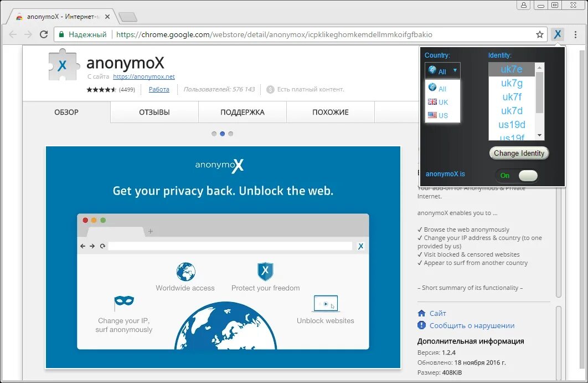Open the Сайт link

pyautogui.click(x=437, y=313)
